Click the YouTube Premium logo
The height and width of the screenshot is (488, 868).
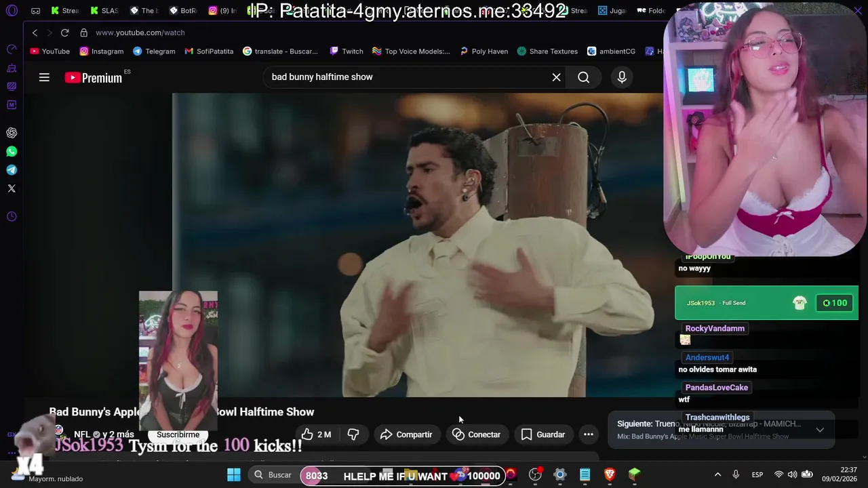click(94, 78)
